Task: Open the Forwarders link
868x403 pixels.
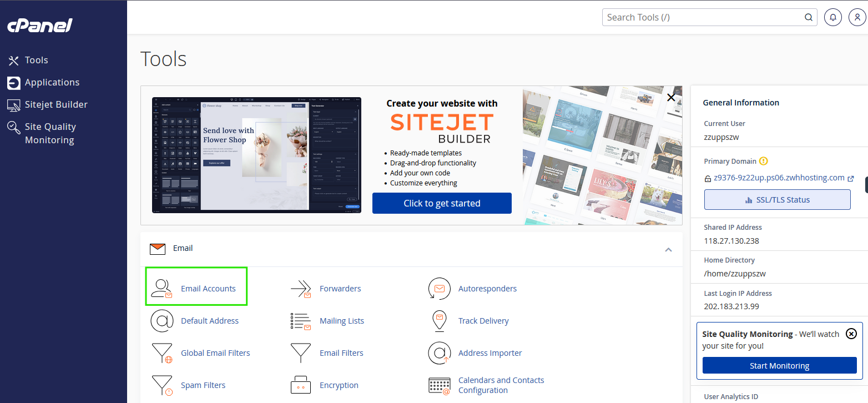Action: 340,289
